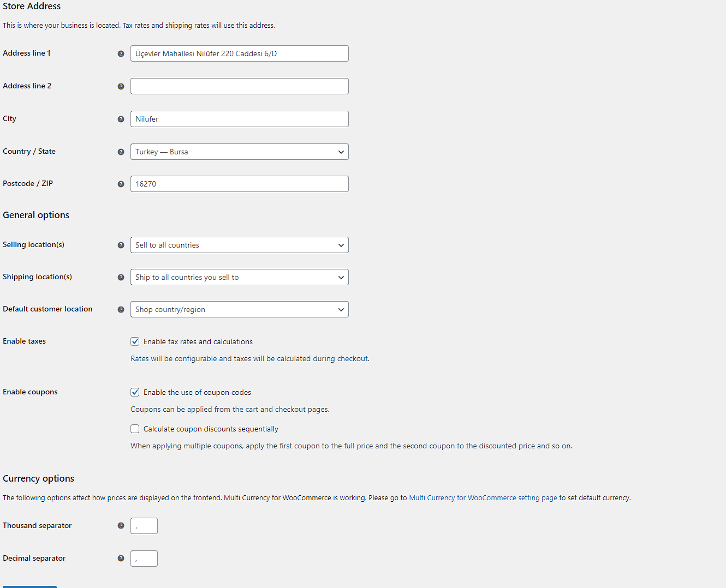Open Multi Currency for WooCommerce setting page link
The width and height of the screenshot is (726, 588).
point(483,498)
